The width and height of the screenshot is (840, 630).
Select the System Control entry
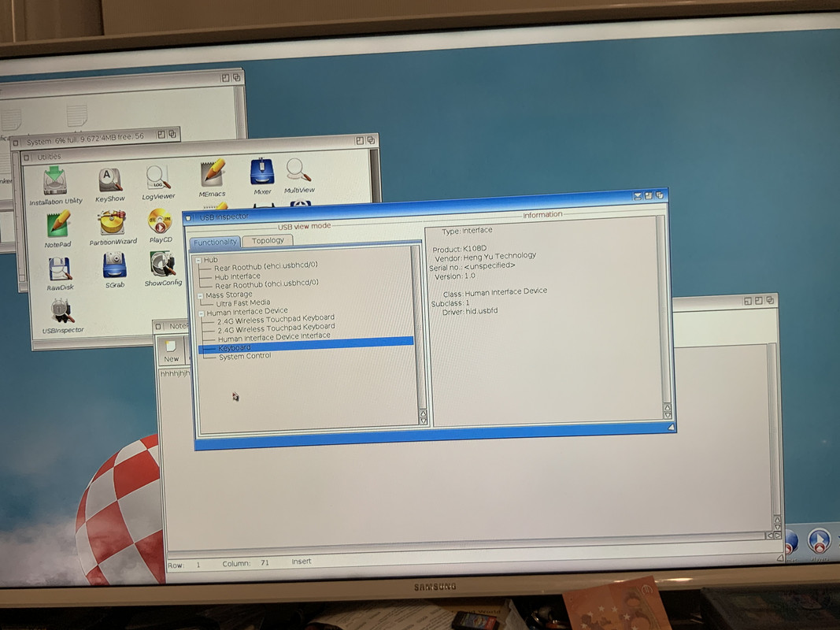tap(245, 356)
